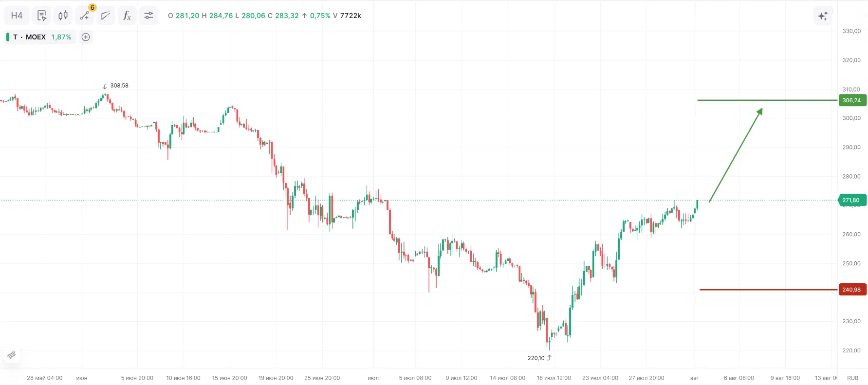Click the AI sparkle icon top right
Viewport: 868px width, 385px height.
coord(823,16)
